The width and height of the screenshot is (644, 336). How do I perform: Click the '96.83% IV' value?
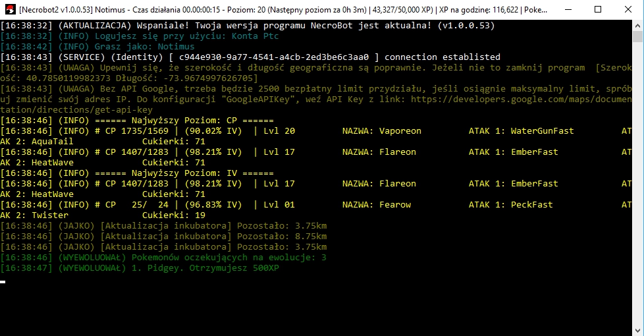click(213, 204)
